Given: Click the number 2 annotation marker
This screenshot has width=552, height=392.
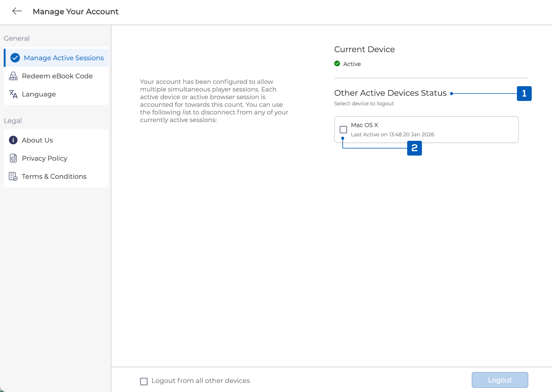Looking at the screenshot, I should tap(414, 148).
